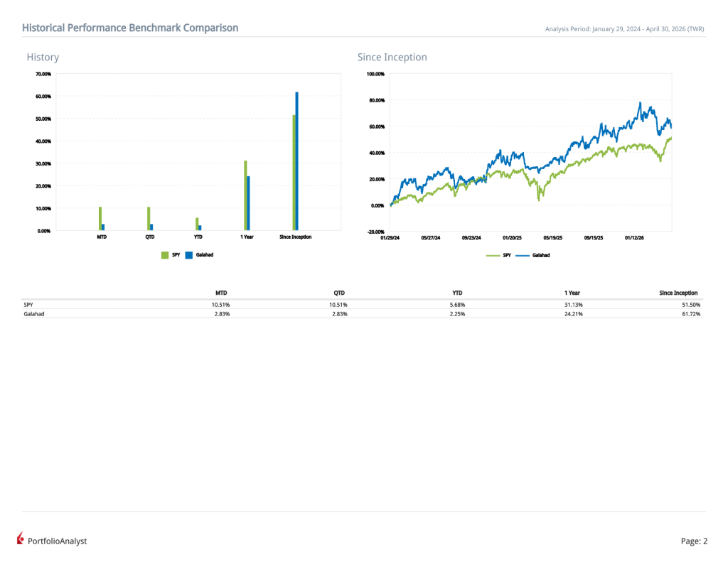The height and width of the screenshot is (562, 728).
Task: Click the Galahad YTD value 2.25%
Action: [x=457, y=314]
